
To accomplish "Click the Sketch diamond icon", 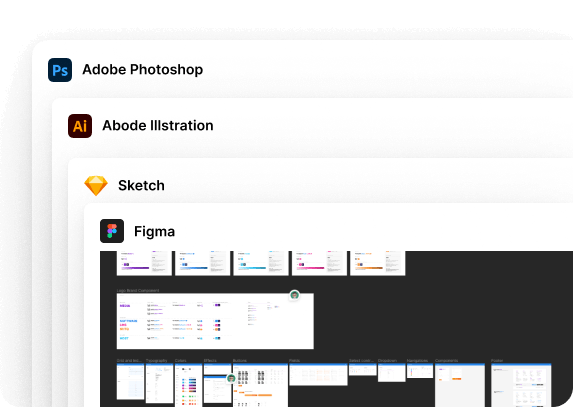I will pos(96,186).
